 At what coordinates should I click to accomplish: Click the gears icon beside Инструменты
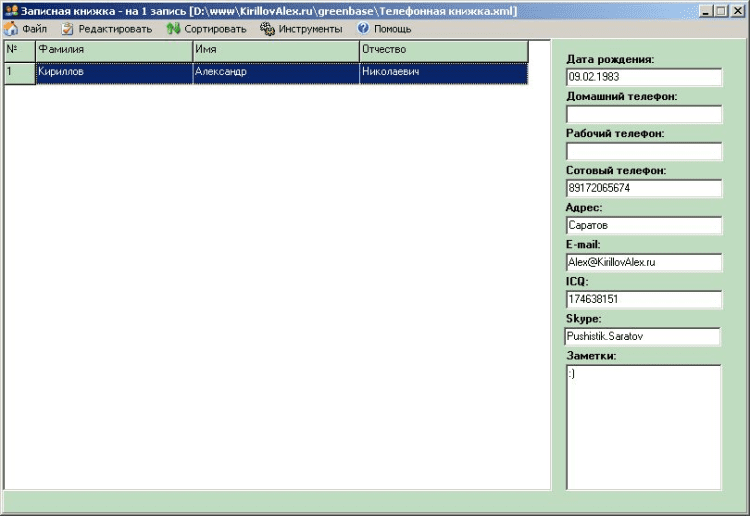coord(267,29)
